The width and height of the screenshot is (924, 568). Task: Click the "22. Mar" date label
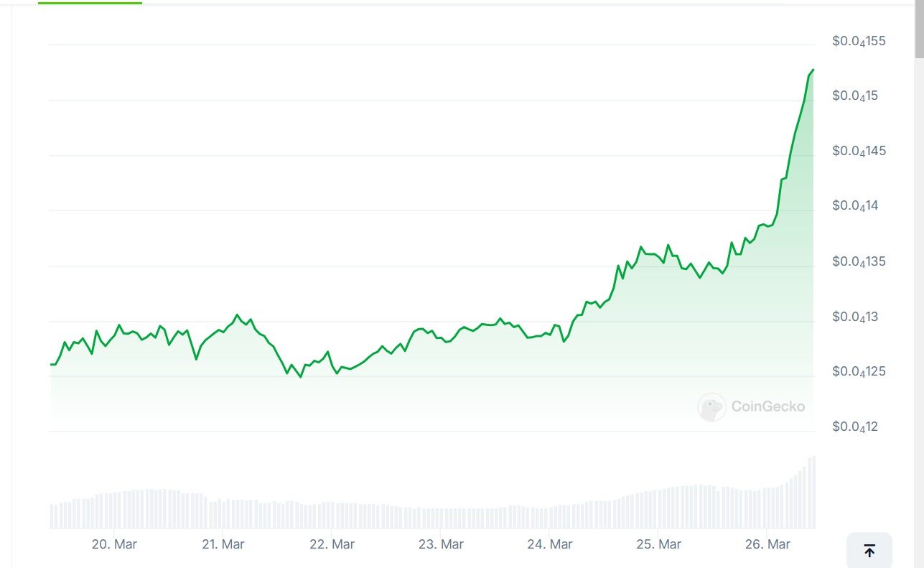pyautogui.click(x=332, y=544)
